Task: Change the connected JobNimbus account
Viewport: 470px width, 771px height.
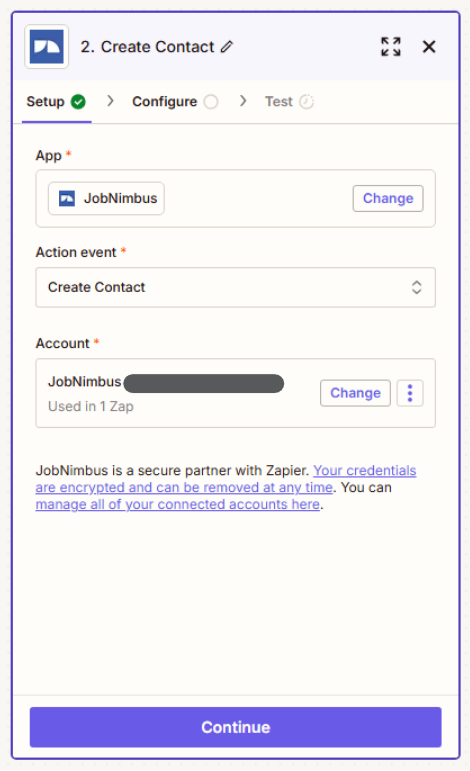Action: (x=355, y=393)
